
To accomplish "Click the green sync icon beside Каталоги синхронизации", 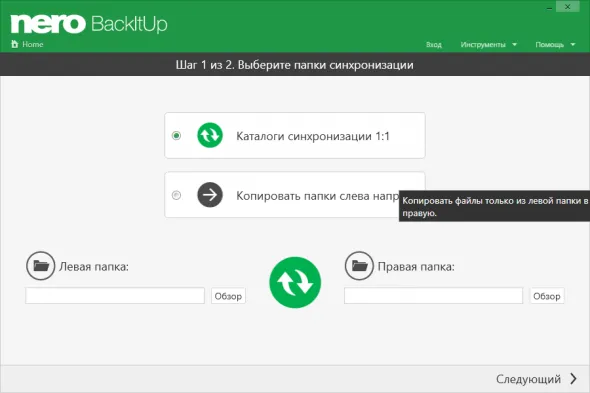I will pyautogui.click(x=210, y=135).
